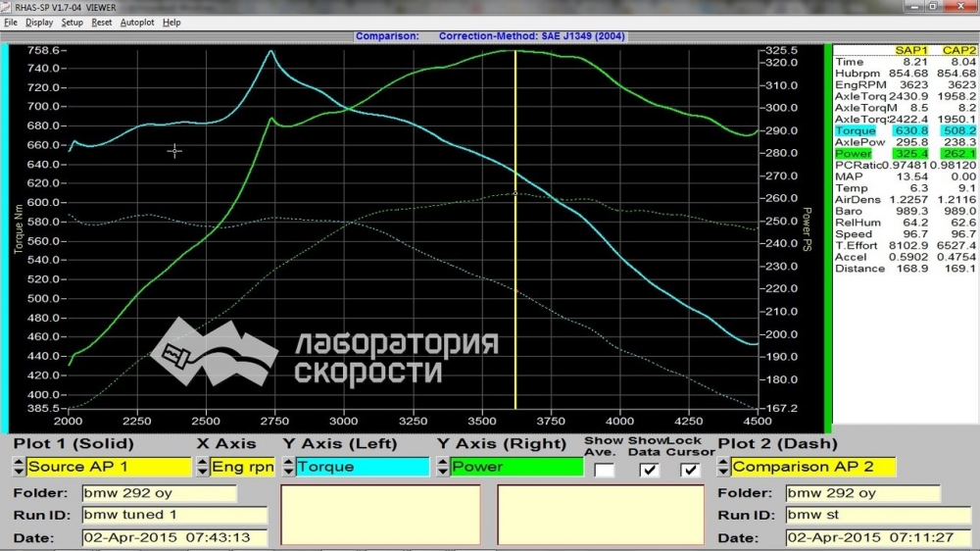This screenshot has height=551, width=980.
Task: Open the Eng rpm X axis selector
Action: click(x=242, y=468)
